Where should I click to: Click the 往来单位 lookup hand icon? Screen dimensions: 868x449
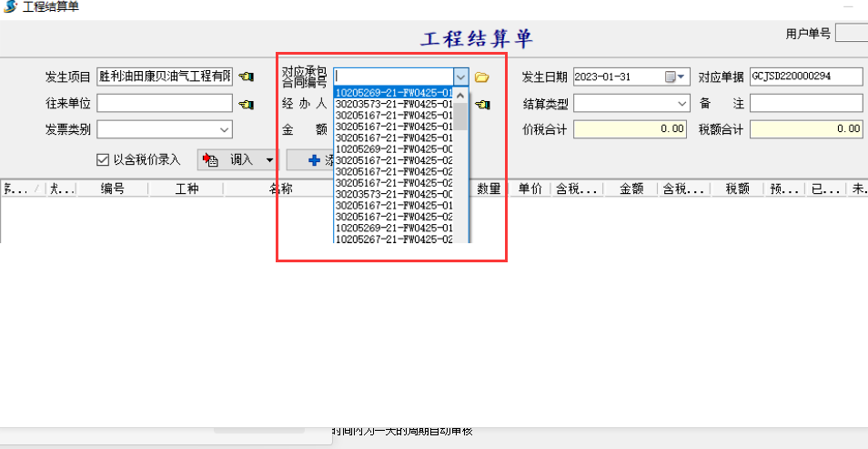click(x=246, y=104)
